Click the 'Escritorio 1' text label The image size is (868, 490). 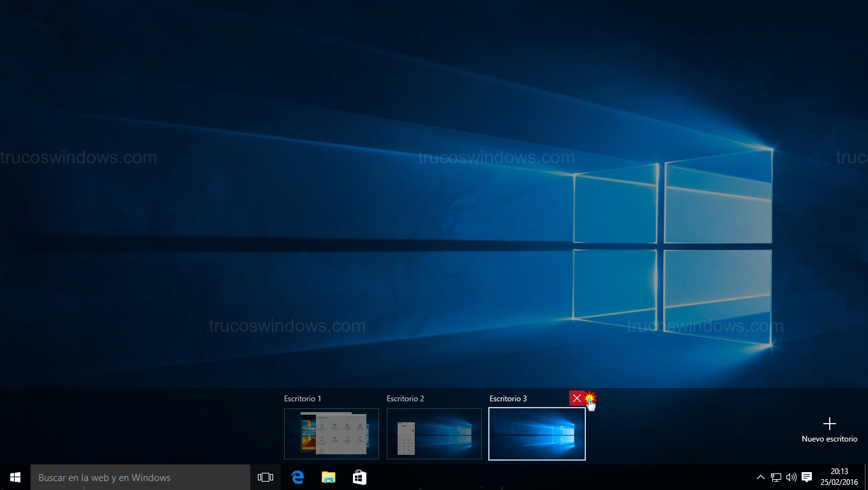[x=303, y=399]
